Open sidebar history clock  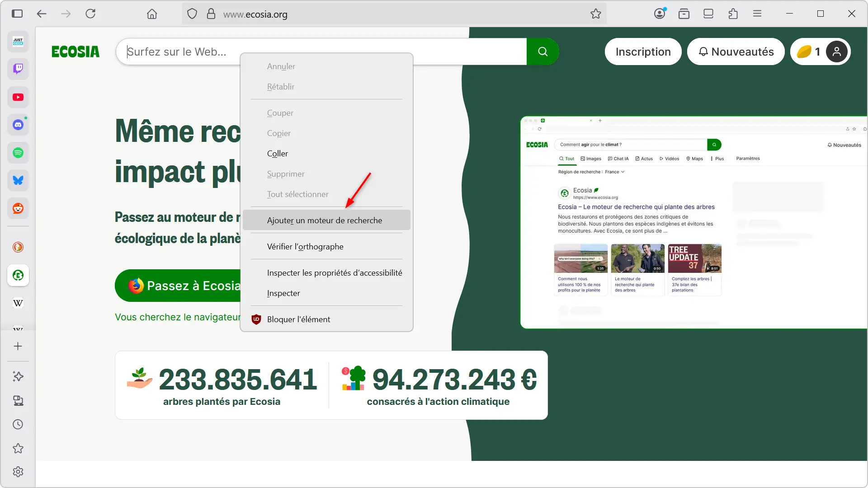(18, 424)
